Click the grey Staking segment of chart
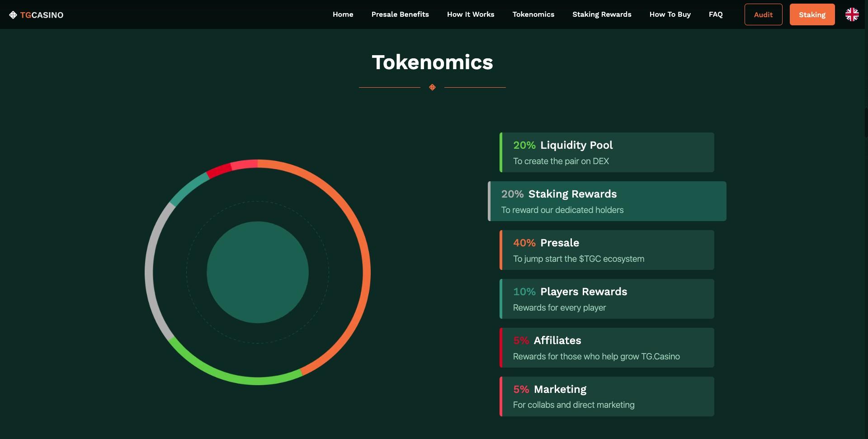The width and height of the screenshot is (868, 439). click(x=149, y=271)
